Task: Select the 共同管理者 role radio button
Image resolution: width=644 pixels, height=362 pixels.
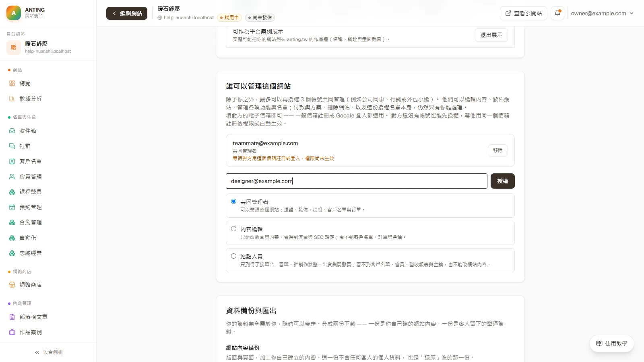Action: click(233, 202)
